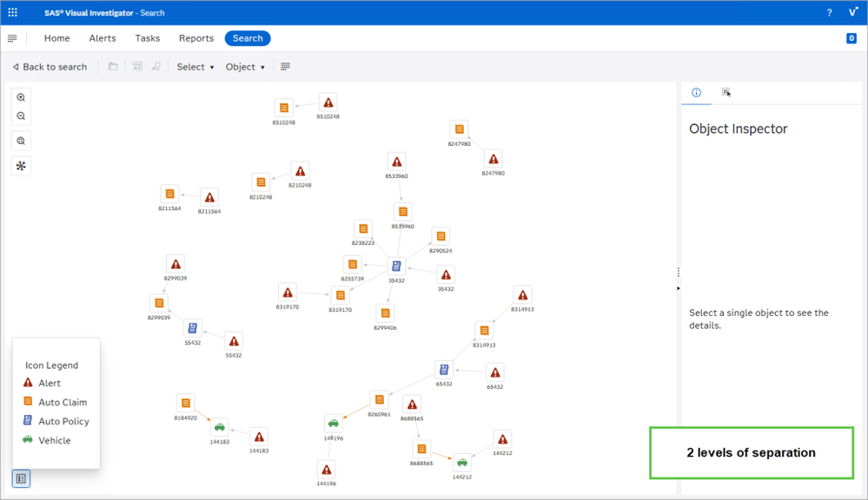Screen dimensions: 868x500
Task: Open the user profile menu at top right
Action: (x=853, y=12)
